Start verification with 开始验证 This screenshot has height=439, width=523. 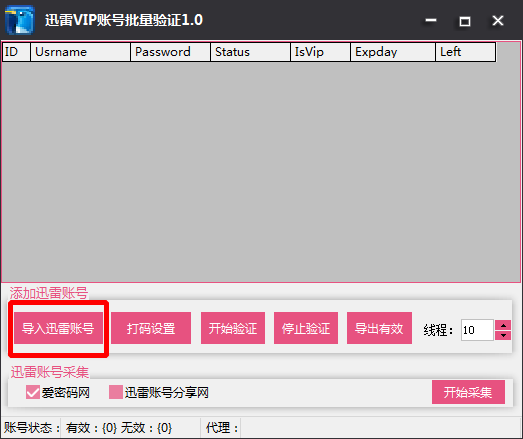[233, 328]
